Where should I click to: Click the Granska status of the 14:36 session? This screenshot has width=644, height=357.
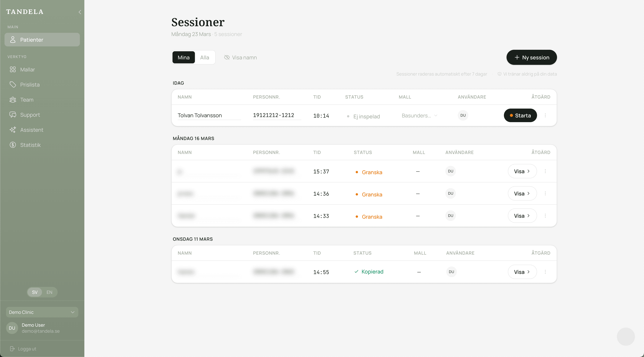(369, 194)
